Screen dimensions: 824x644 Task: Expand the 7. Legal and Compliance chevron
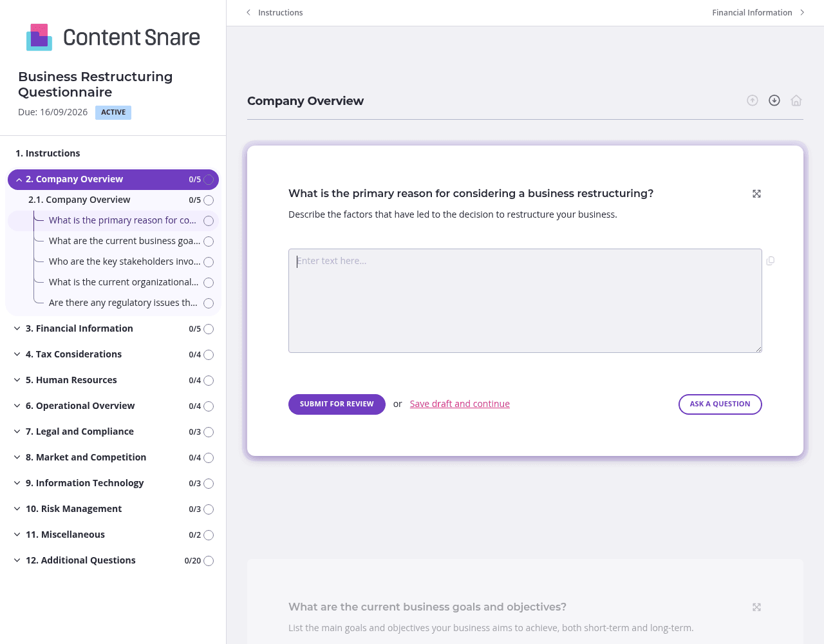pyautogui.click(x=17, y=431)
